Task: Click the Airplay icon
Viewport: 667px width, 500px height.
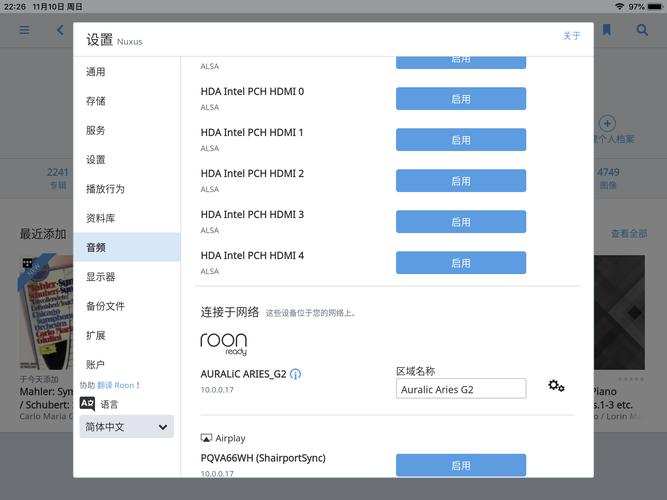Action: [x=206, y=438]
